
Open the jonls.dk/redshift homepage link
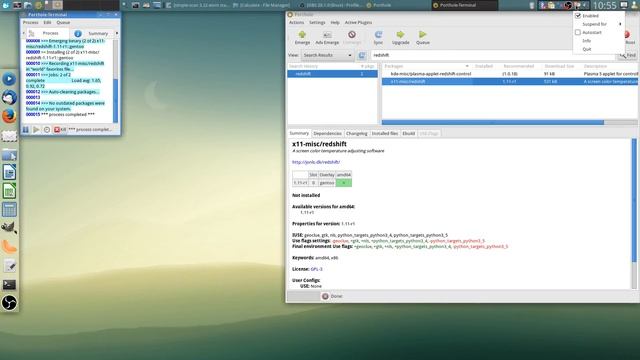[316, 162]
